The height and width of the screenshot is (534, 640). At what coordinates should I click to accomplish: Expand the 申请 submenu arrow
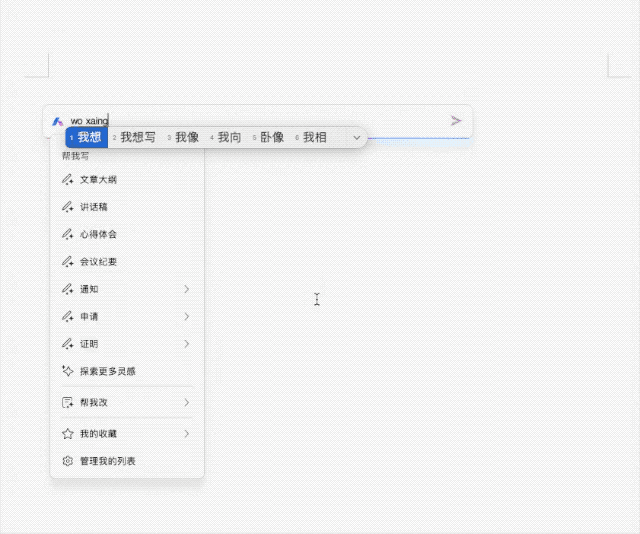(x=187, y=316)
